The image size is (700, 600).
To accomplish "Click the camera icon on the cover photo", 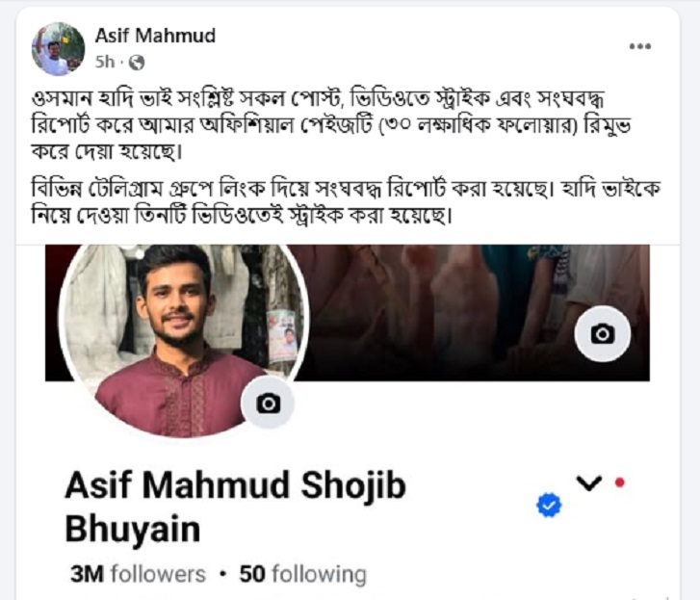I will 603,334.
